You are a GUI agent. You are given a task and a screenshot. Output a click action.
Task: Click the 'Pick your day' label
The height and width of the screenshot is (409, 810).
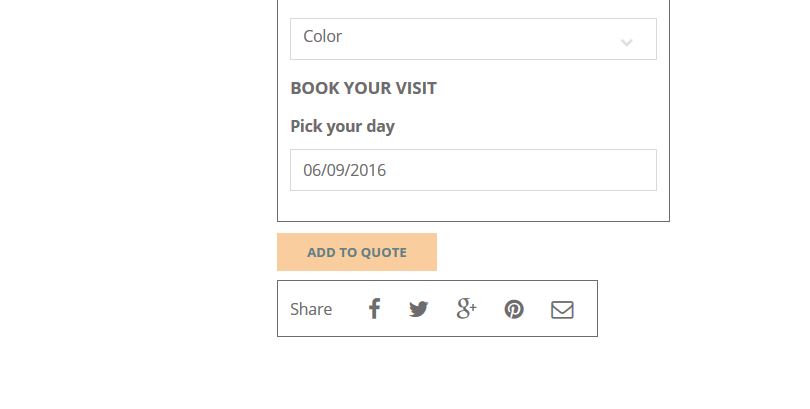pyautogui.click(x=342, y=127)
